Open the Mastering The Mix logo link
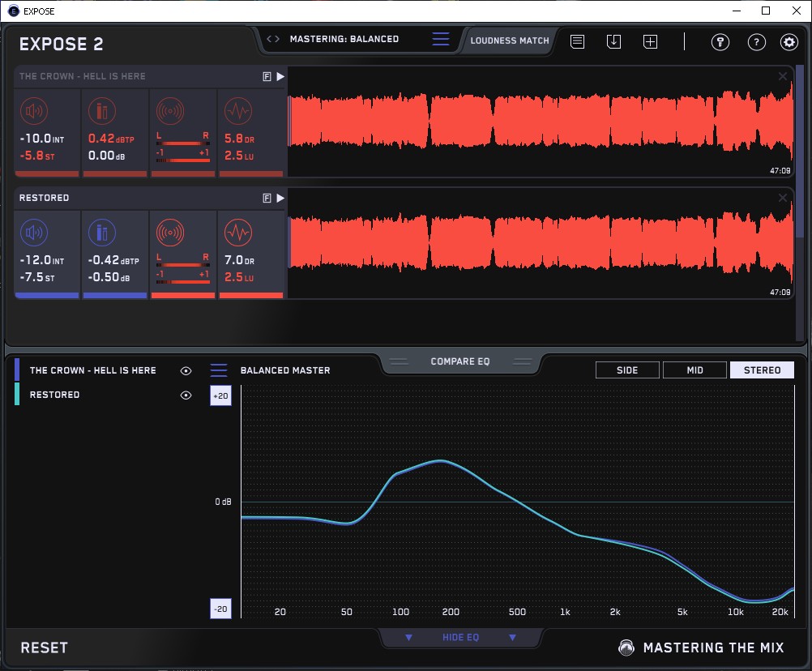812x671 pixels. tap(701, 647)
